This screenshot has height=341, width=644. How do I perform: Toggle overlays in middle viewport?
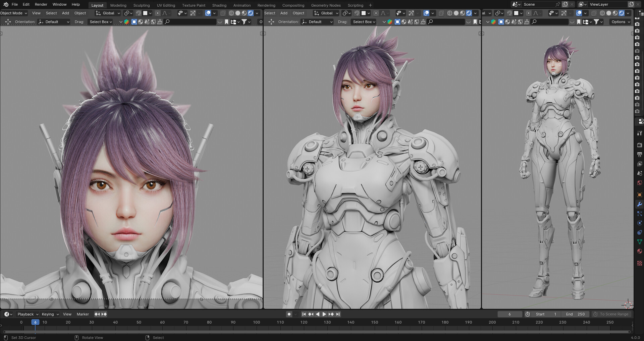[426, 13]
